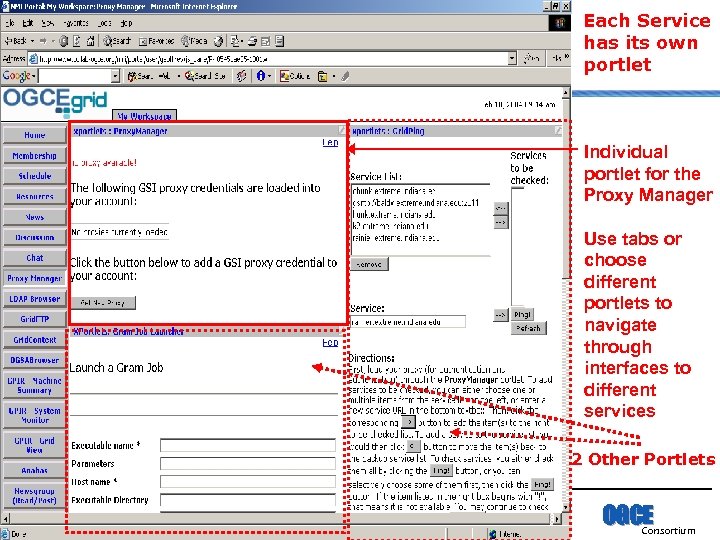Open Help link in ProxyManager portlet
Viewport: 720px width, 540px height.
pyautogui.click(x=330, y=143)
